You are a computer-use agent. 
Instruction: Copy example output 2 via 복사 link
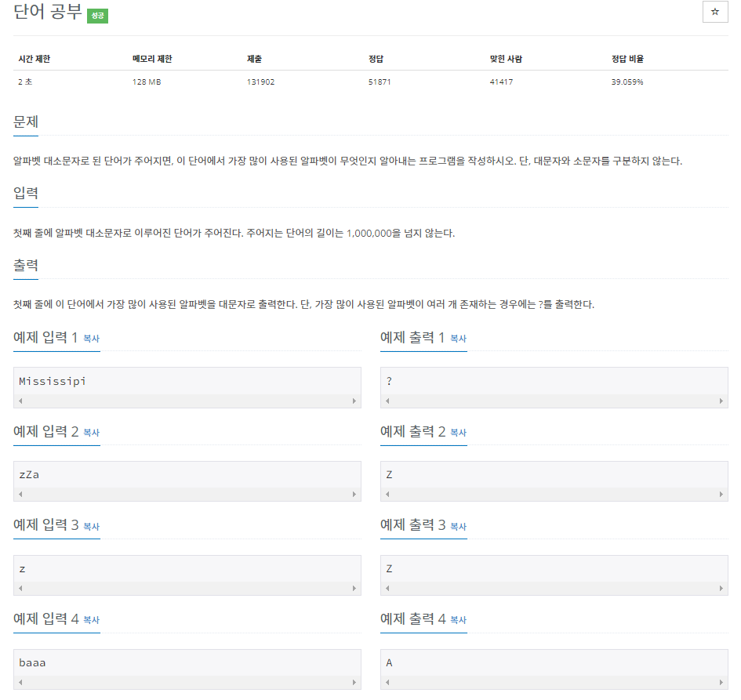(x=458, y=433)
